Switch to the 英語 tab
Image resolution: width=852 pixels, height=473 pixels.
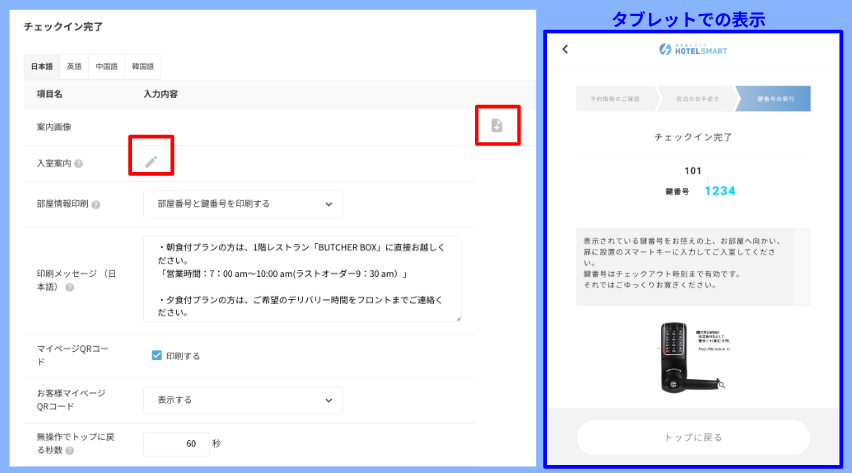tap(75, 67)
